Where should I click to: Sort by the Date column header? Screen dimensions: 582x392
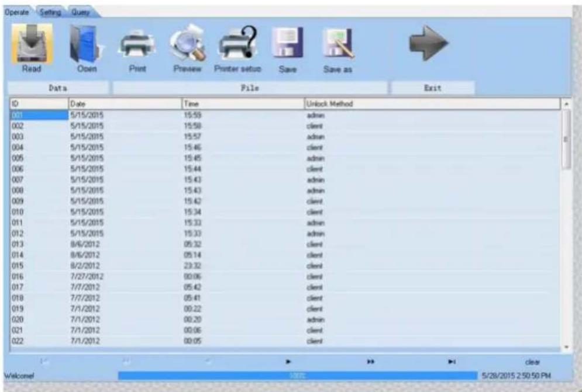pos(125,104)
